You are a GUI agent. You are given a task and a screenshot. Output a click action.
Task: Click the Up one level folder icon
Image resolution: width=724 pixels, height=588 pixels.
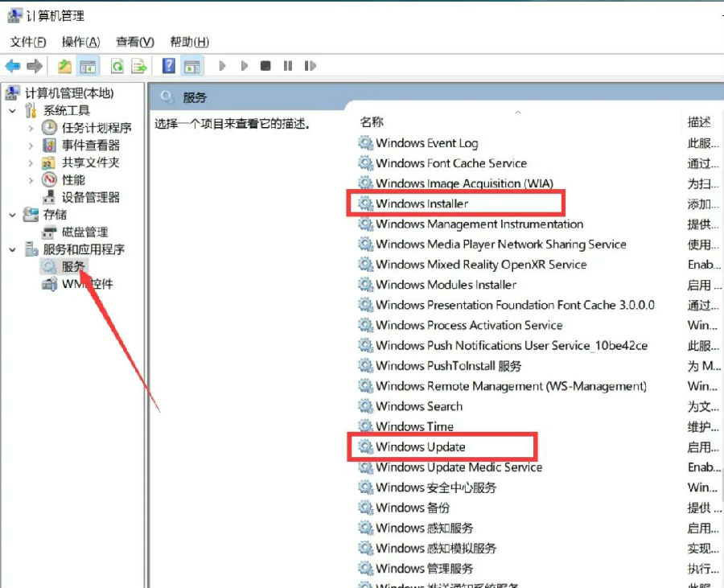(x=64, y=66)
